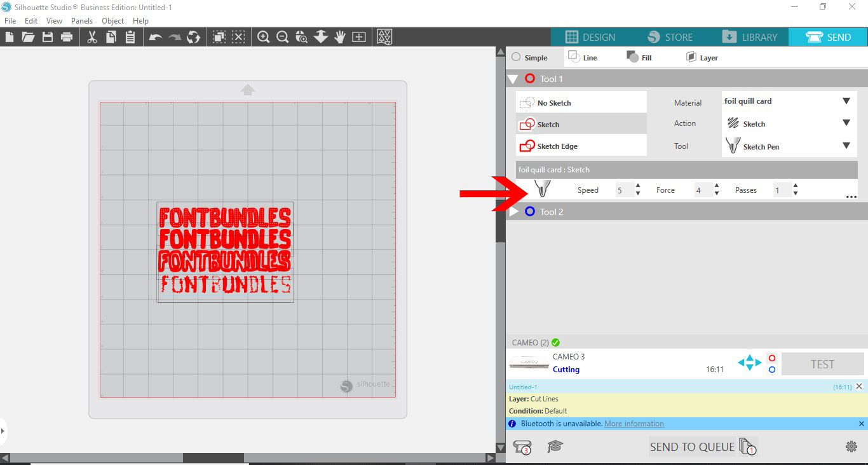The width and height of the screenshot is (868, 465).
Task: Open the File menu
Action: click(x=10, y=21)
